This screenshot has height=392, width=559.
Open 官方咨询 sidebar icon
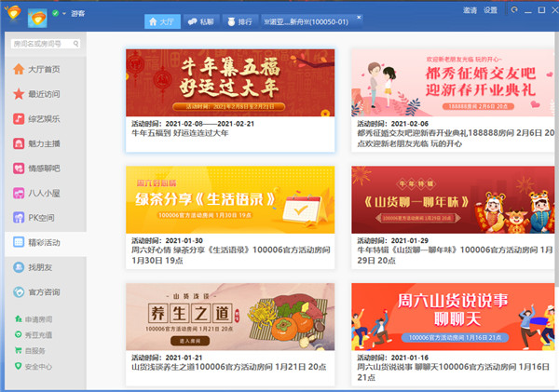19,291
